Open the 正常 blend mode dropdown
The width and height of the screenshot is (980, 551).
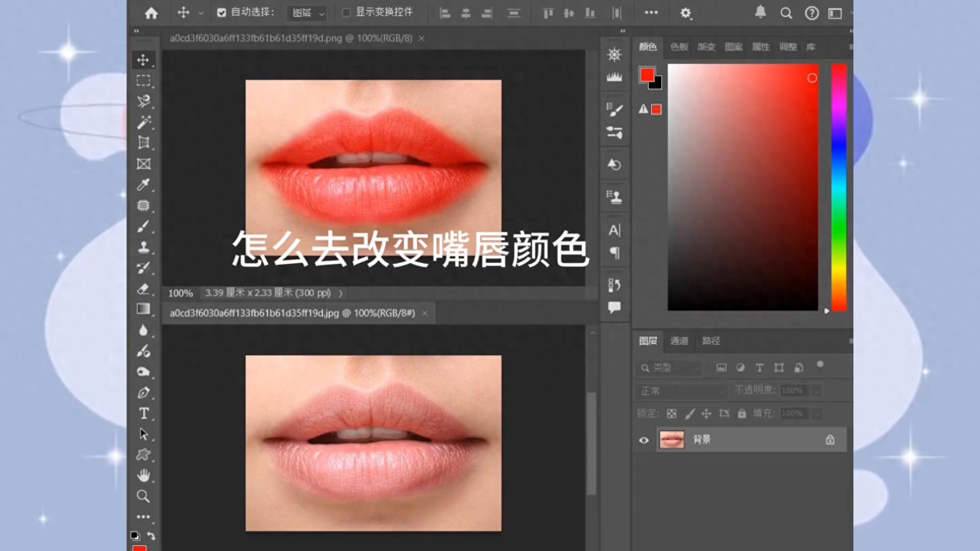(x=681, y=391)
